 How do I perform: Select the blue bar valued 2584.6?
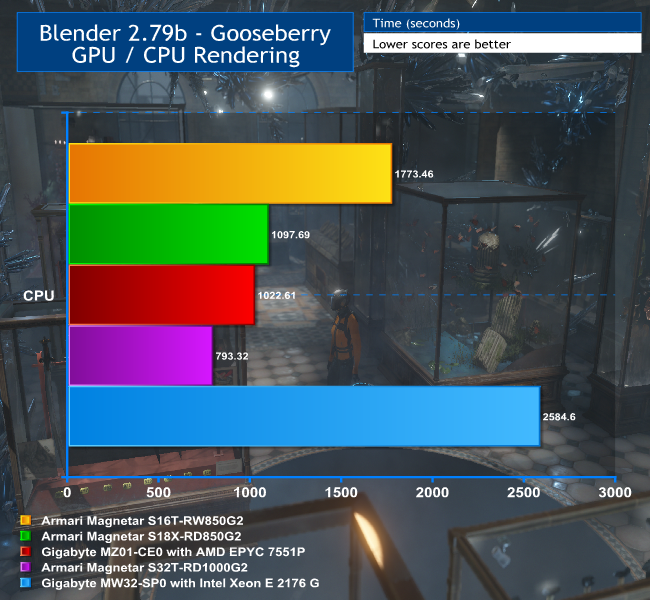click(x=304, y=416)
